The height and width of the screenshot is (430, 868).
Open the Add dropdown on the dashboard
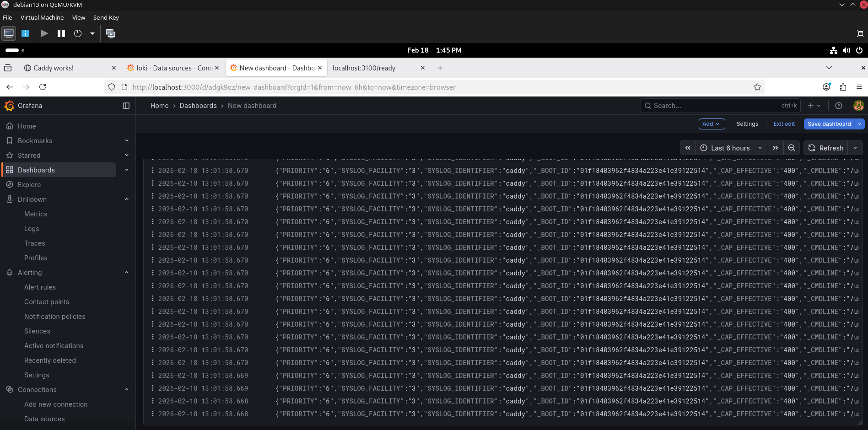711,124
